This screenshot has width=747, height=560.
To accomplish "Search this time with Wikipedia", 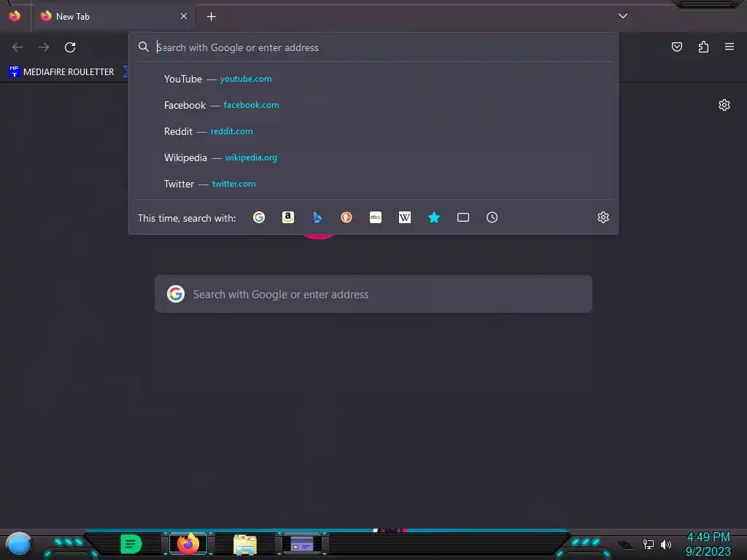I will point(404,217).
